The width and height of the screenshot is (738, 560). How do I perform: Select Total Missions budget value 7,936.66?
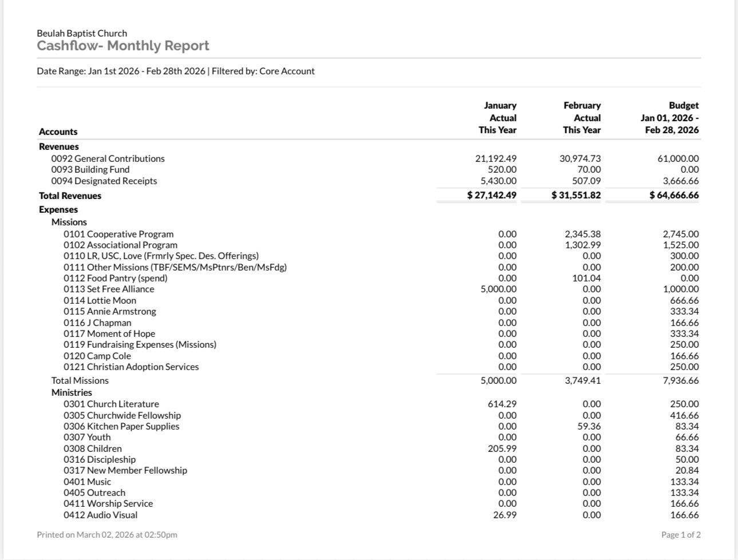click(681, 380)
